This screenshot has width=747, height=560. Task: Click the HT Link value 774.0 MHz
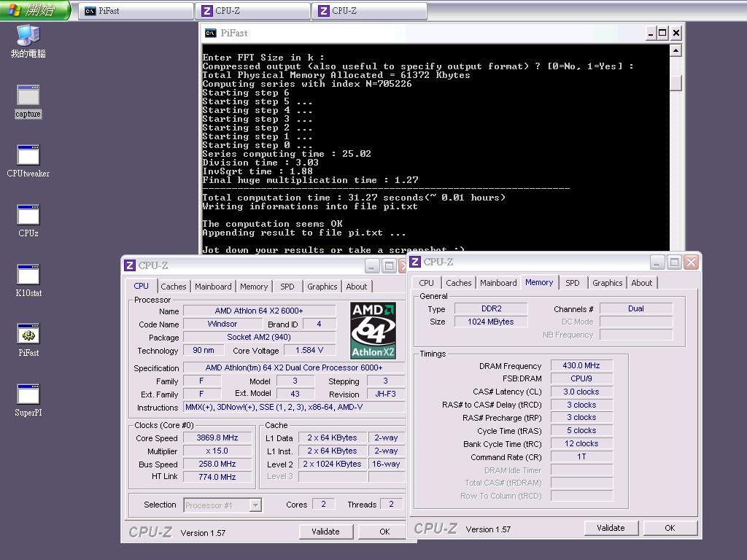coord(217,477)
